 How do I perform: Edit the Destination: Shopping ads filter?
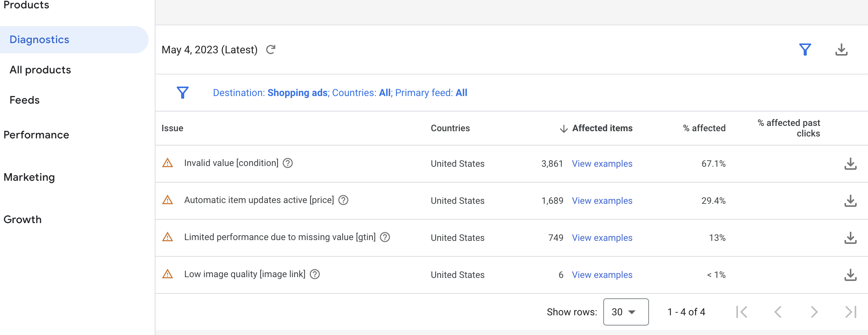271,93
